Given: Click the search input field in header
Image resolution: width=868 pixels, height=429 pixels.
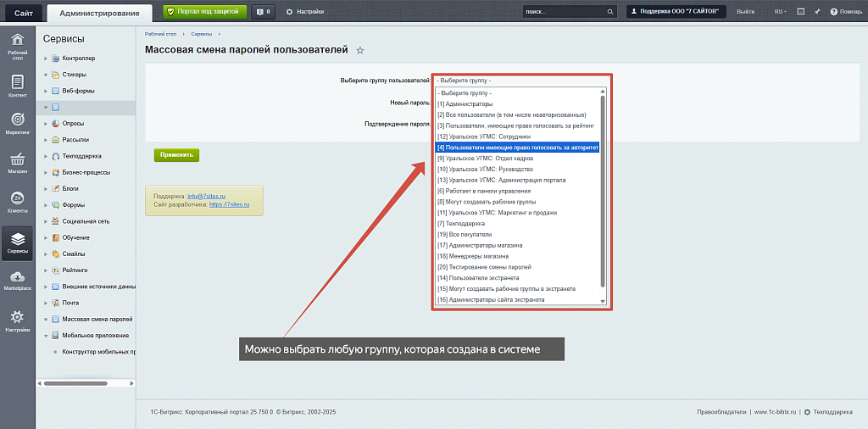Looking at the screenshot, I should (x=564, y=12).
